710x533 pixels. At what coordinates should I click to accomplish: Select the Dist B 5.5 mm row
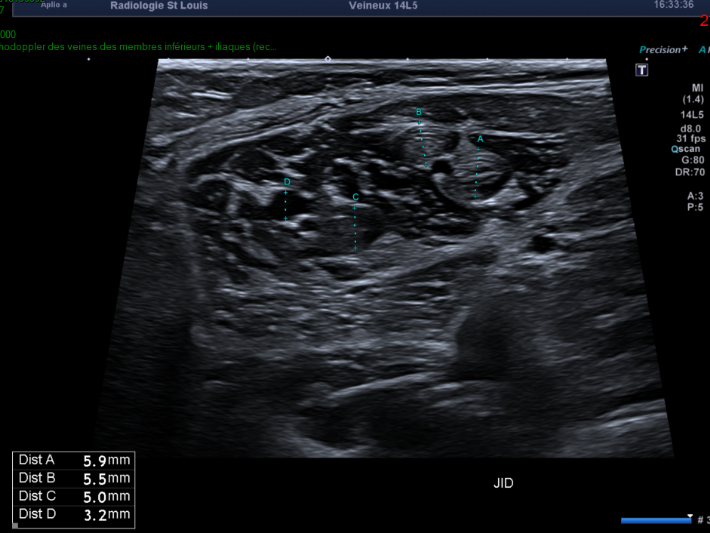click(x=74, y=478)
